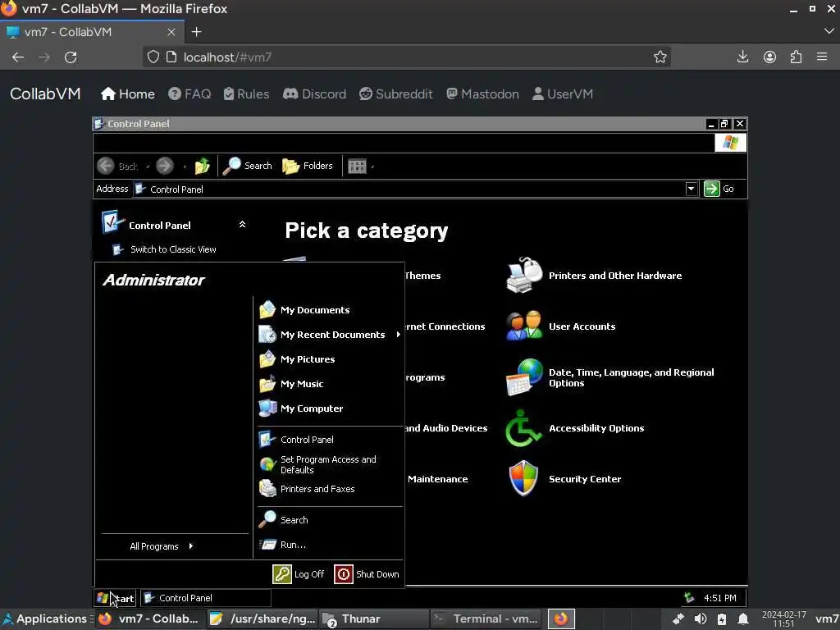Viewport: 840px width, 630px height.
Task: Open the Address bar dropdown arrow
Action: coord(691,189)
